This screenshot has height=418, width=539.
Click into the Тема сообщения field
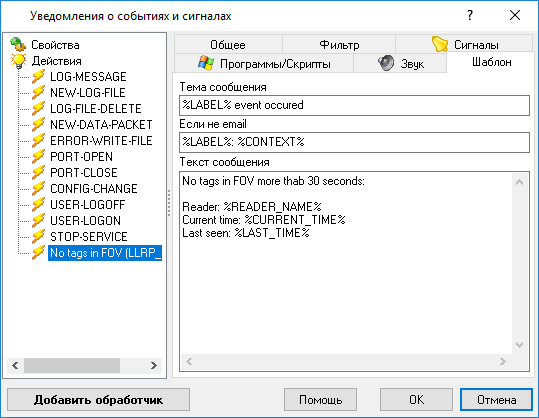[x=354, y=105]
